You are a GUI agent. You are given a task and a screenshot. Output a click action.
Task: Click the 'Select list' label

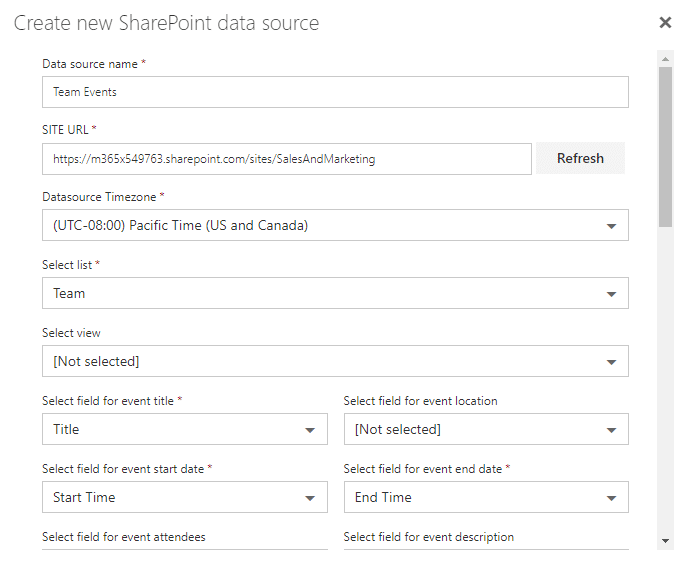67,265
